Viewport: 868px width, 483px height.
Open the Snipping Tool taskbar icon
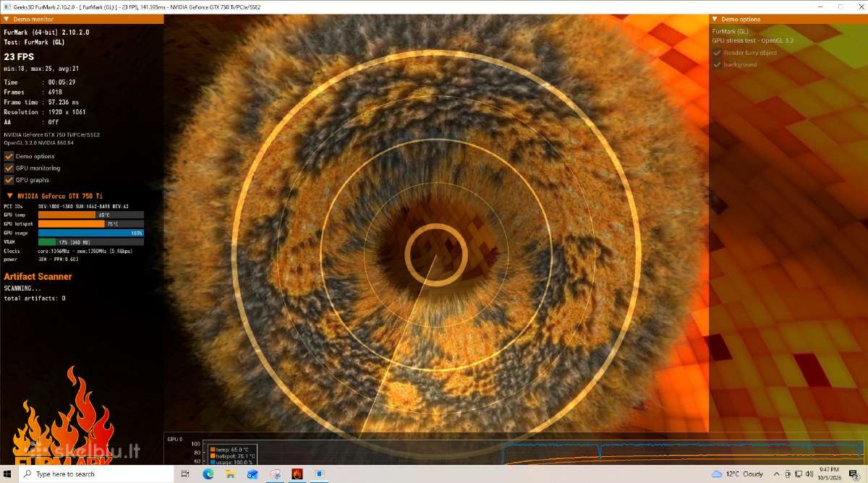pos(275,474)
